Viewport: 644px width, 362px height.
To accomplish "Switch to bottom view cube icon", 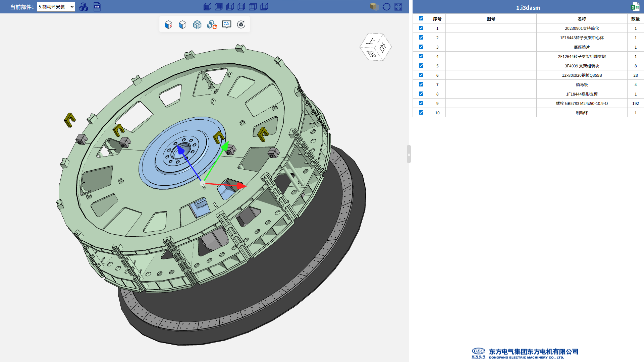I will (x=264, y=7).
